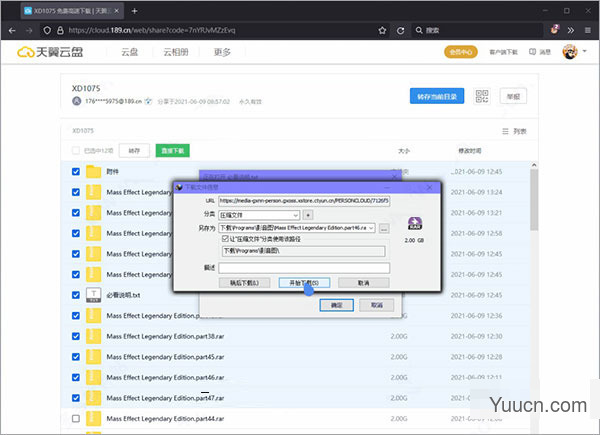This screenshot has height=435, width=600.
Task: Expand the 另存为 save path dropdown
Action: pyautogui.click(x=371, y=228)
